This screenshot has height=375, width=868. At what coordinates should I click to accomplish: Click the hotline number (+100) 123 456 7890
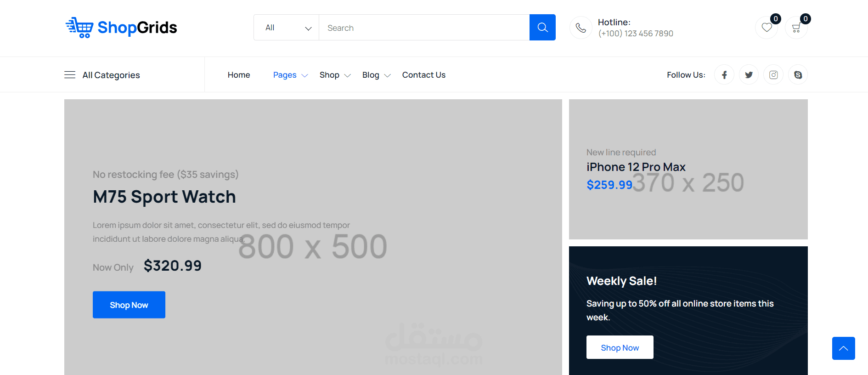coord(636,34)
